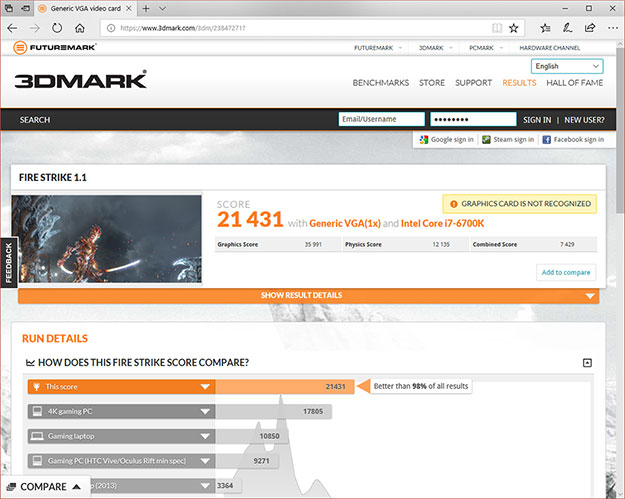Open the share icon in Edge
Screen dimensions: 625x499
pyautogui.click(x=590, y=28)
